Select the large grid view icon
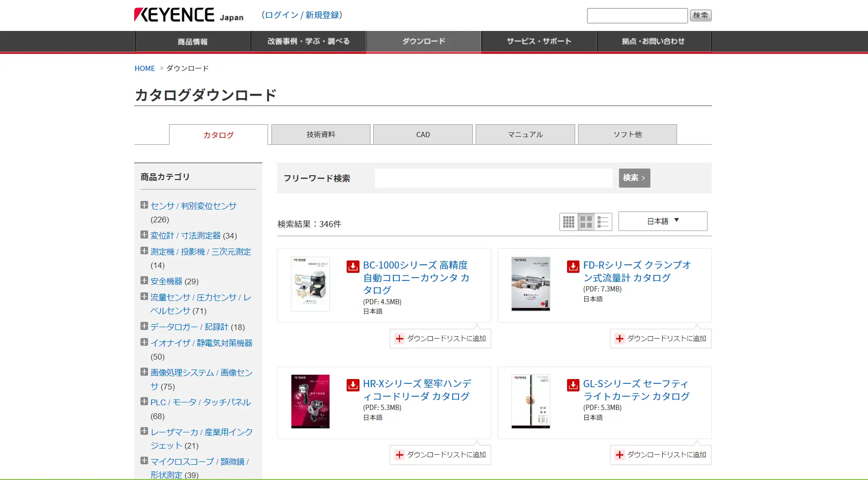This screenshot has width=868, height=480. pos(586,222)
